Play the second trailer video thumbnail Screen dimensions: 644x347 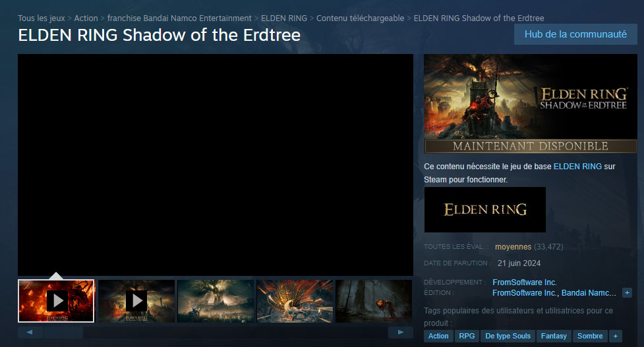click(136, 301)
